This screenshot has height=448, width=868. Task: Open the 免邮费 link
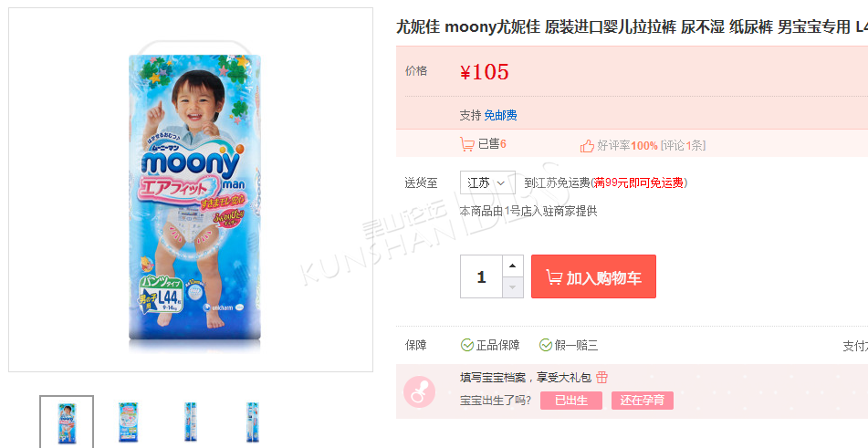tap(500, 115)
